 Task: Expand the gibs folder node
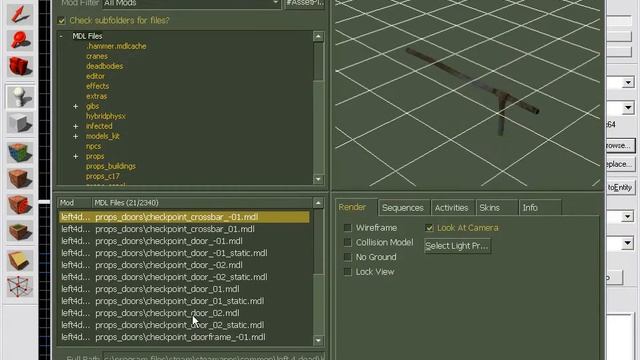coord(76,106)
